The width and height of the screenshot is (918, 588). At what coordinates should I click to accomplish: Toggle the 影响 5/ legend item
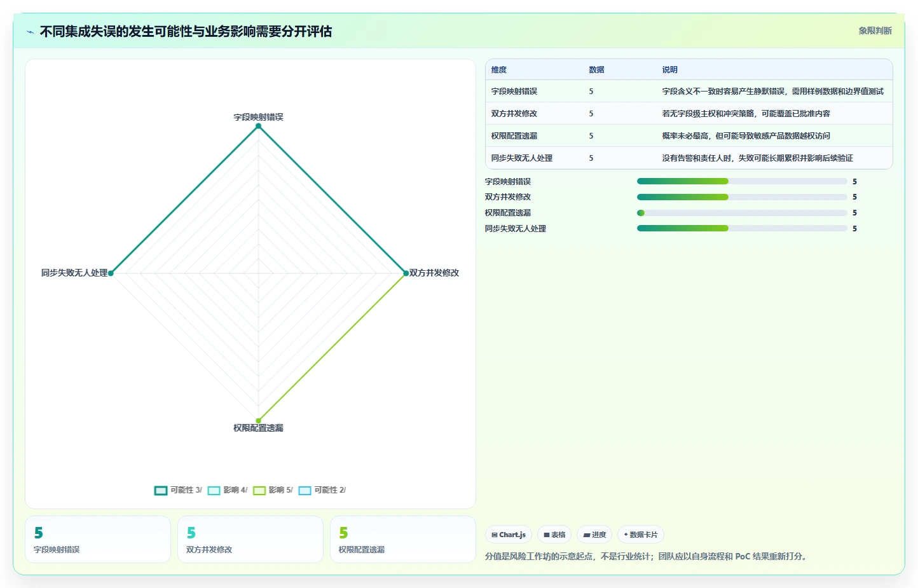coord(273,490)
